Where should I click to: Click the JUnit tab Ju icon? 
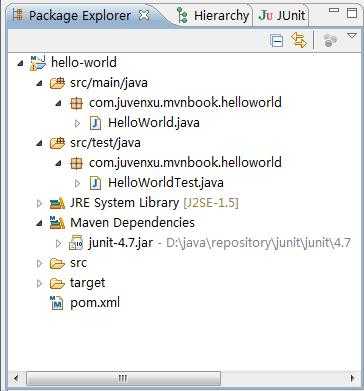[x=265, y=15]
